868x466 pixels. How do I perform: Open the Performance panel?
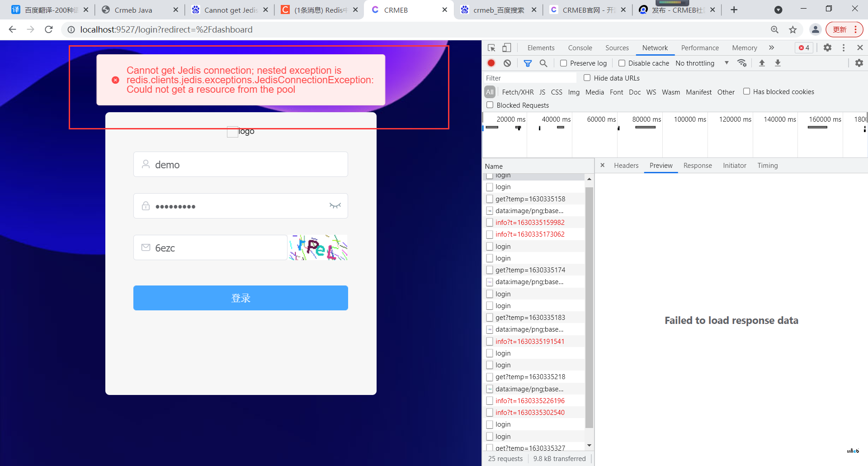click(700, 48)
